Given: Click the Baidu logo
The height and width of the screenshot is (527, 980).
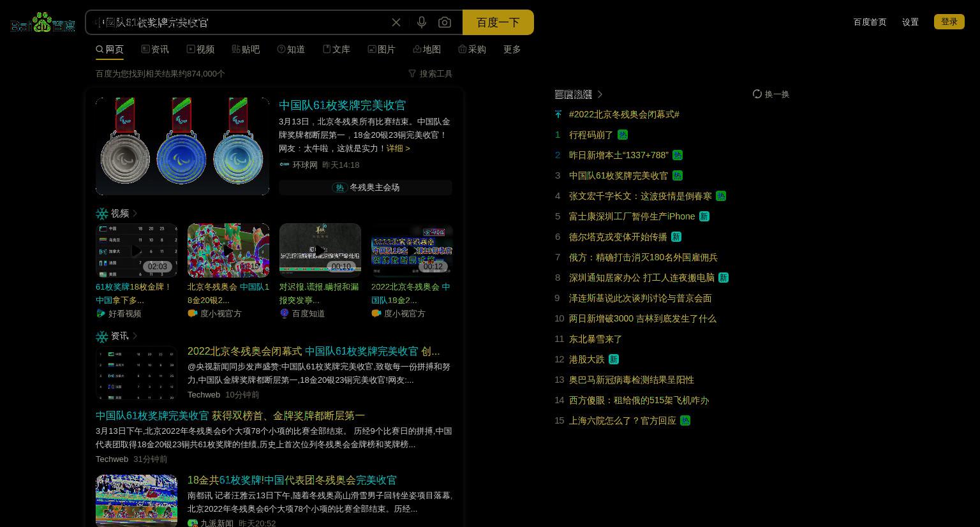Looking at the screenshot, I should (43, 23).
